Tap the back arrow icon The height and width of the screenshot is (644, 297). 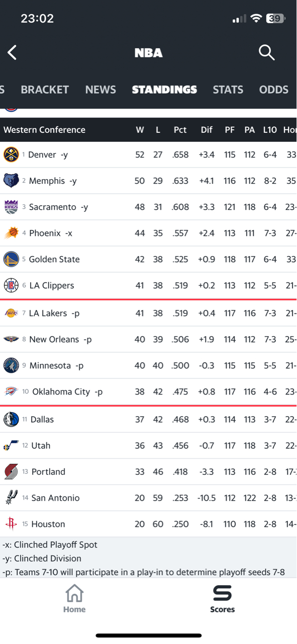click(x=12, y=52)
